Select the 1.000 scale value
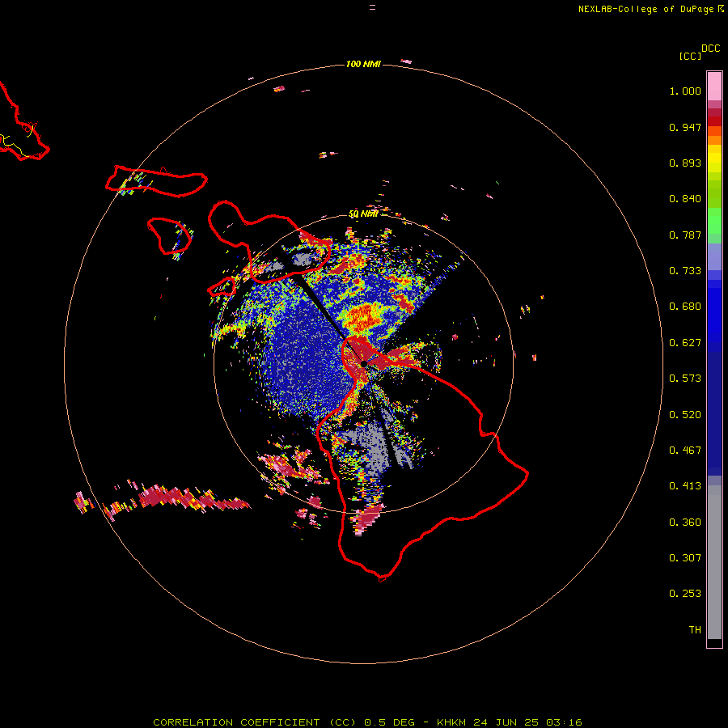Image resolution: width=728 pixels, height=728 pixels. point(685,91)
